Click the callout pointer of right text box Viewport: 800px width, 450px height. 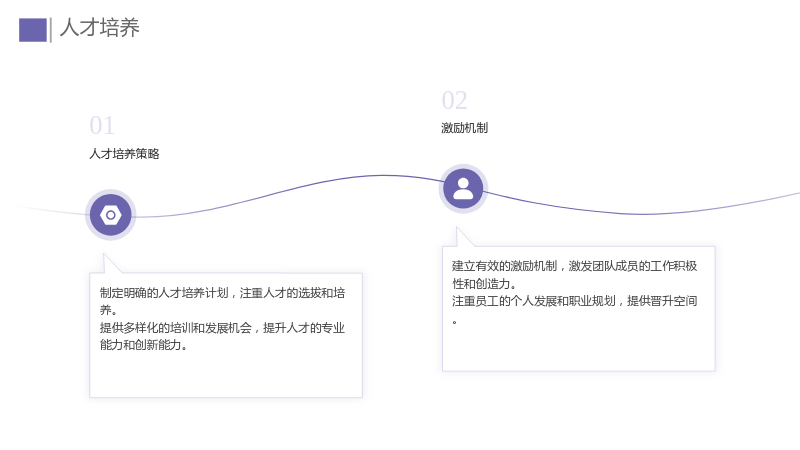click(x=463, y=237)
